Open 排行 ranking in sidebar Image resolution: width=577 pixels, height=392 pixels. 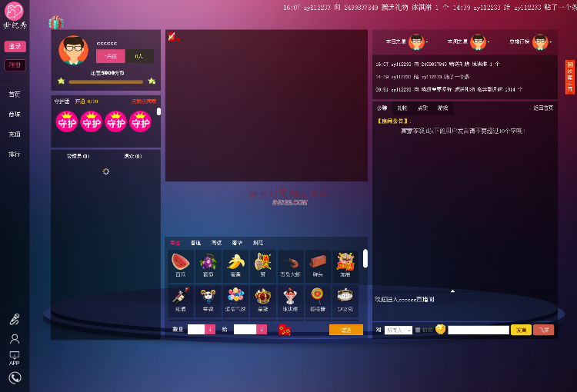[15, 154]
